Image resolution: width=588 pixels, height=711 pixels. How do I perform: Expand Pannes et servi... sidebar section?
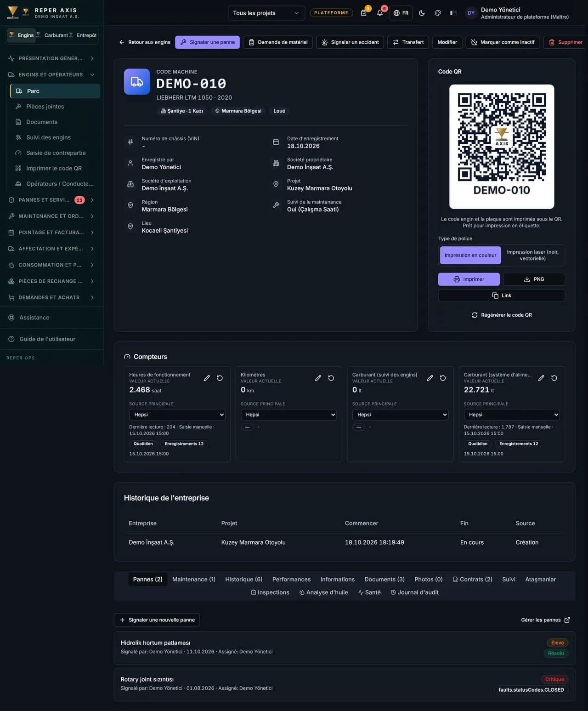(51, 200)
